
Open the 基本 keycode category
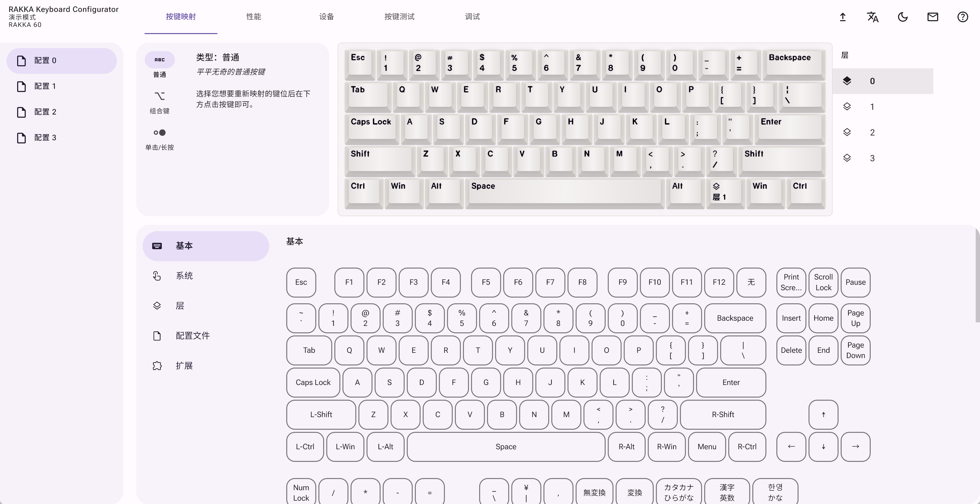[x=206, y=246]
